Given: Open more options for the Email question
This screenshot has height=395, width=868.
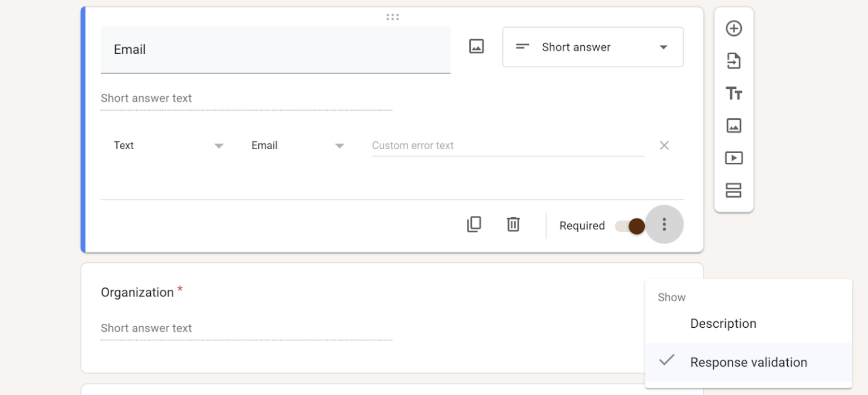Looking at the screenshot, I should [x=664, y=224].
